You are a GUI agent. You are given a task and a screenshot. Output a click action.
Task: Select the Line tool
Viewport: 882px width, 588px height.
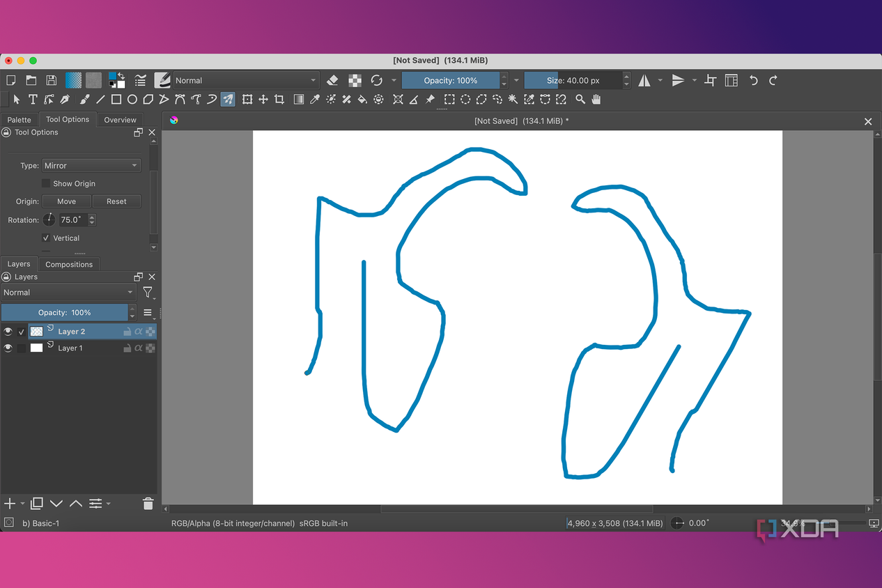[100, 100]
